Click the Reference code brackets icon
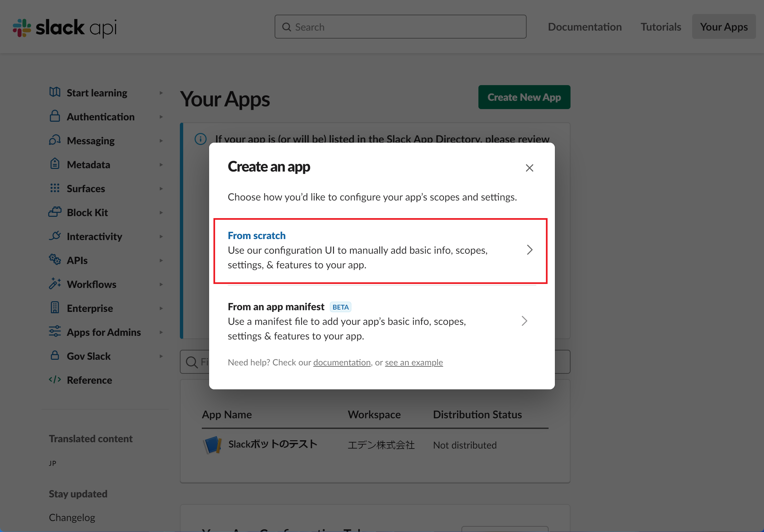Viewport: 764px width, 532px height. (x=55, y=380)
